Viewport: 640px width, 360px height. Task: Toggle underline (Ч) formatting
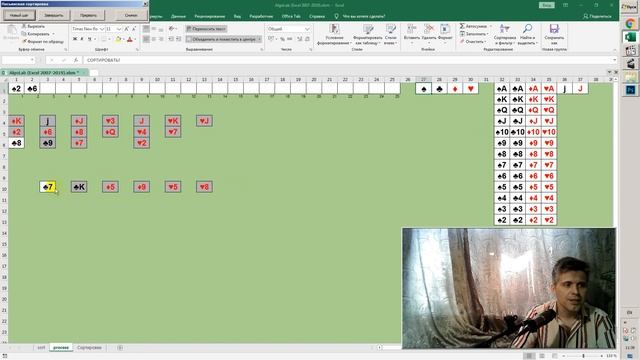pyautogui.click(x=89, y=39)
